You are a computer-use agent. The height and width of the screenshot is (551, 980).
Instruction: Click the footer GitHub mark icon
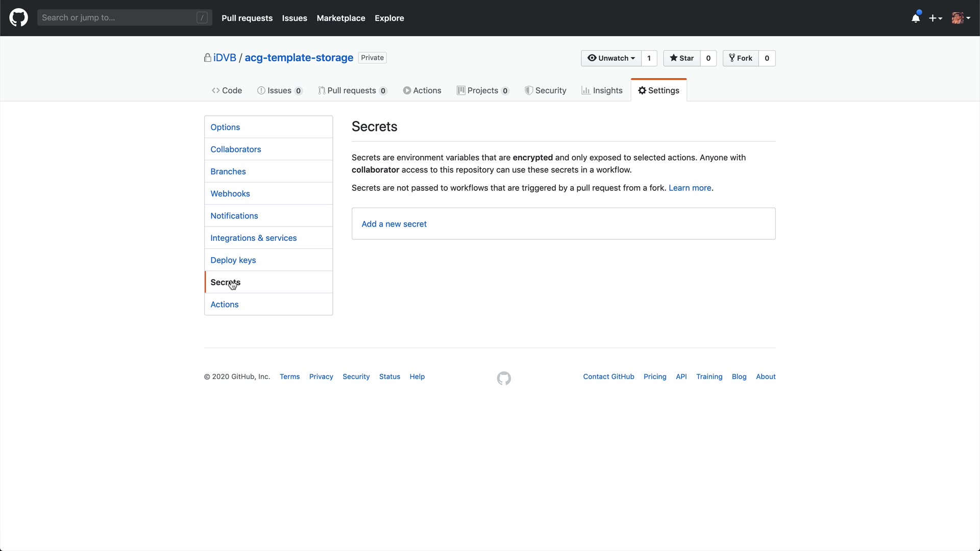504,378
